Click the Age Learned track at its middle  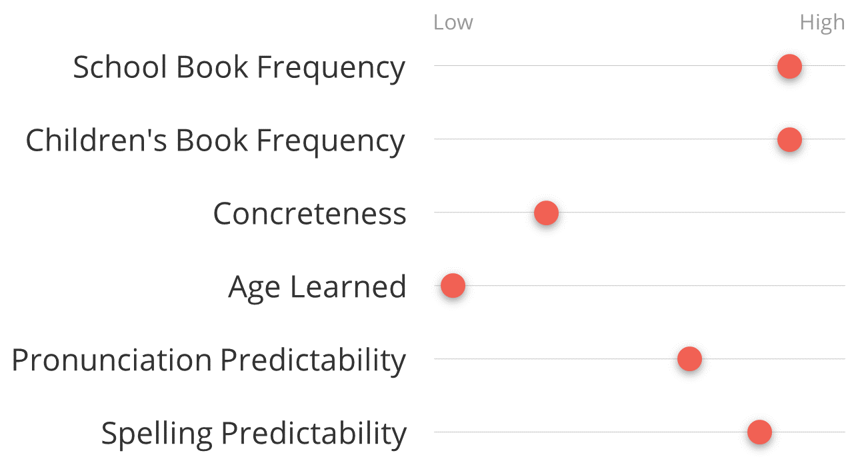tap(639, 286)
